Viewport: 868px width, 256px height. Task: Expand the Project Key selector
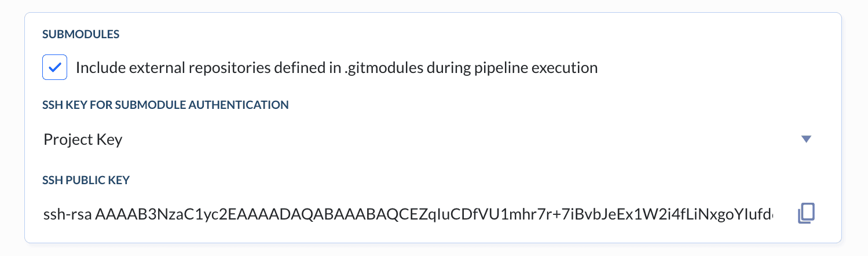(805, 139)
